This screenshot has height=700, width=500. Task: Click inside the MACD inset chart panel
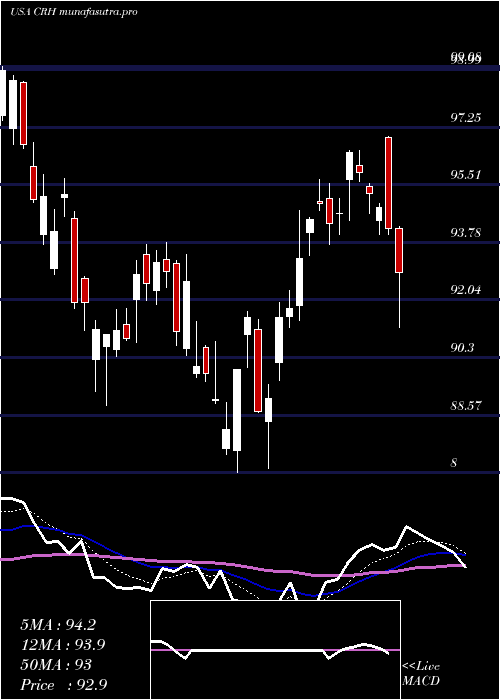275,650
